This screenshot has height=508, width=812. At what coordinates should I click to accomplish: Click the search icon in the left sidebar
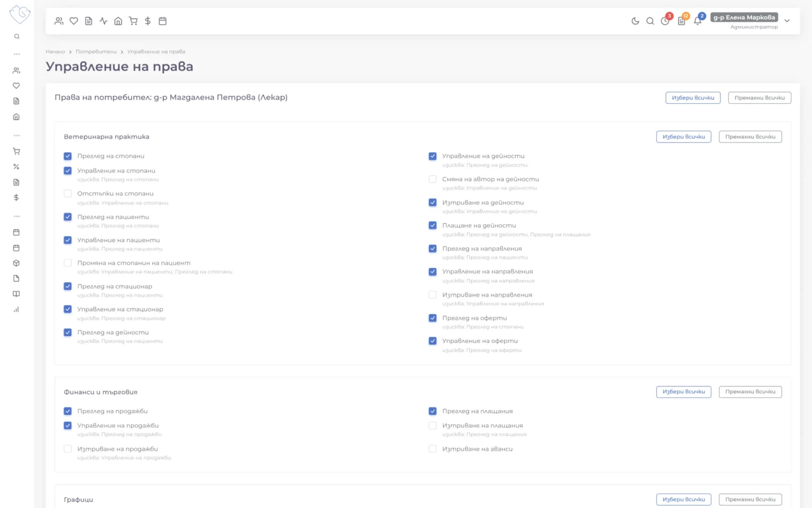coord(17,37)
